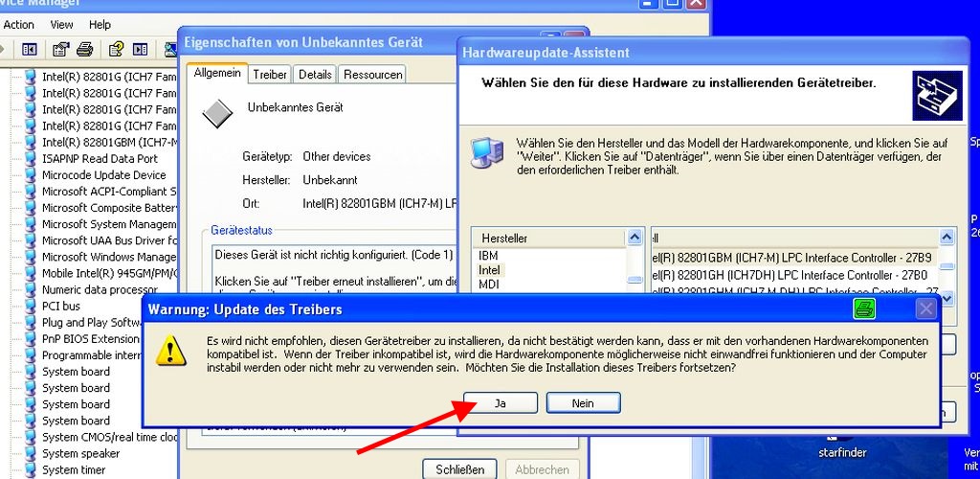Click the down arrow of the model list scrollbar
980x479 pixels.
(947, 299)
